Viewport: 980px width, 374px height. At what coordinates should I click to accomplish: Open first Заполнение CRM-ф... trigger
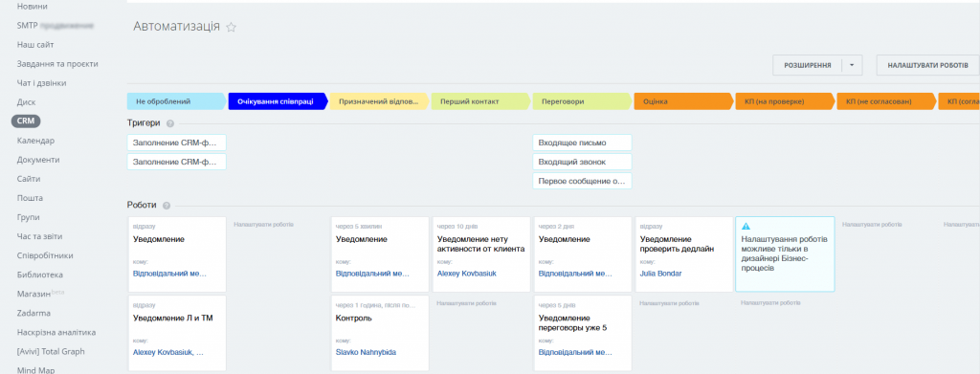coord(176,143)
